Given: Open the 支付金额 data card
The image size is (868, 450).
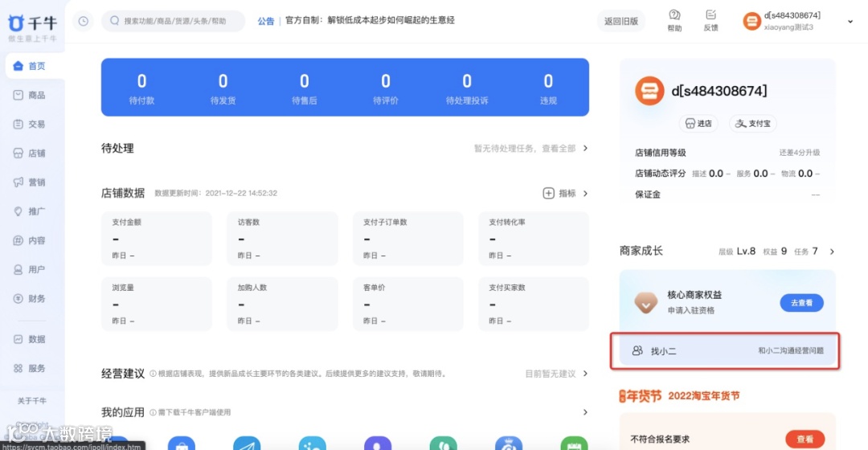Looking at the screenshot, I should [x=157, y=239].
